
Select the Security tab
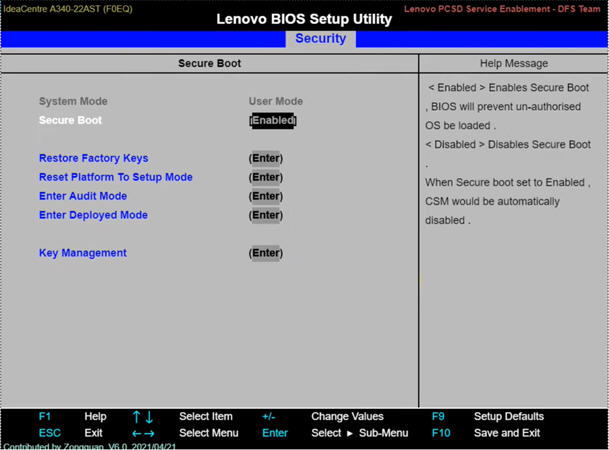[320, 38]
